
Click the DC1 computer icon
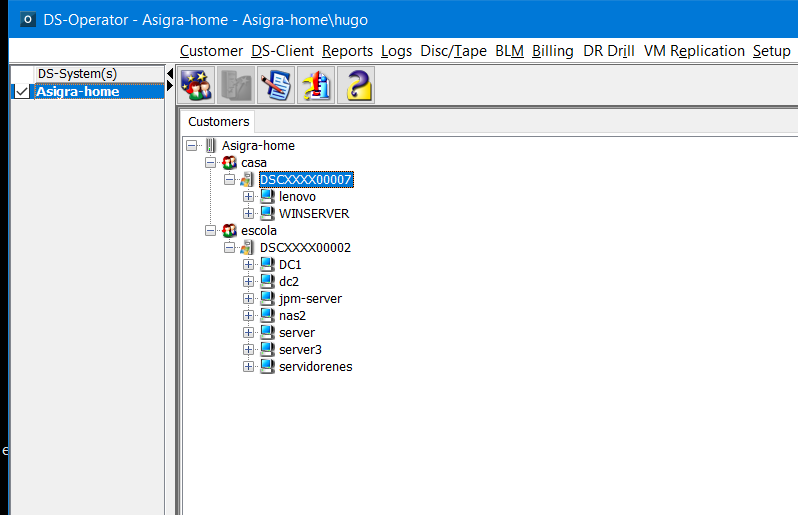(267, 265)
